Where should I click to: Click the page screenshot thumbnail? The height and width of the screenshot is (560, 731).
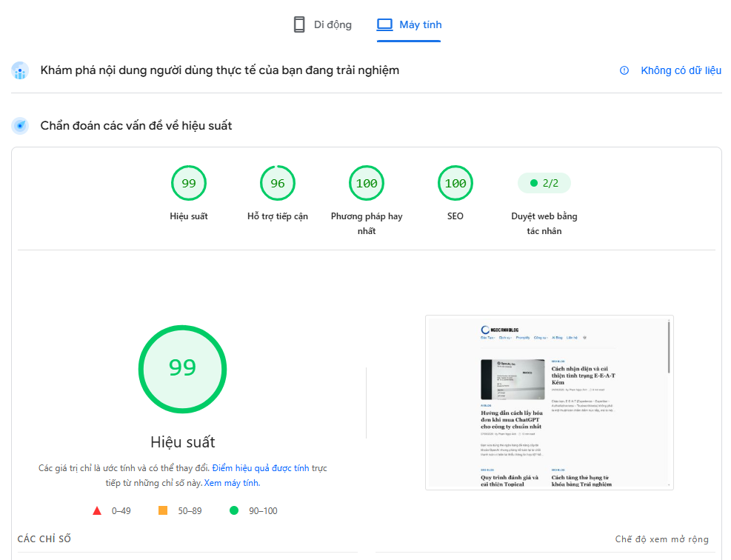[550, 402]
